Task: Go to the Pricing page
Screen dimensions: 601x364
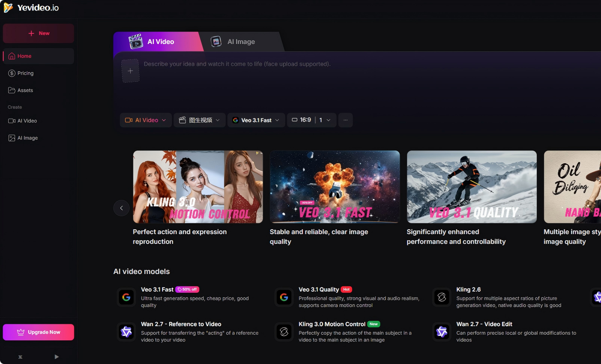Action: click(x=38, y=73)
